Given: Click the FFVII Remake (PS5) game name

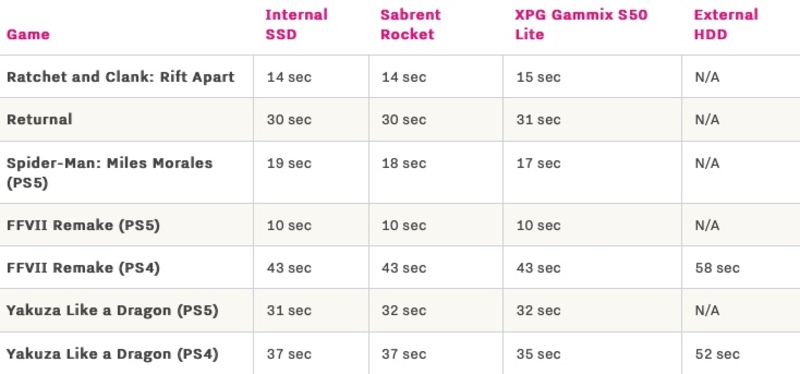Looking at the screenshot, I should coord(83,225).
